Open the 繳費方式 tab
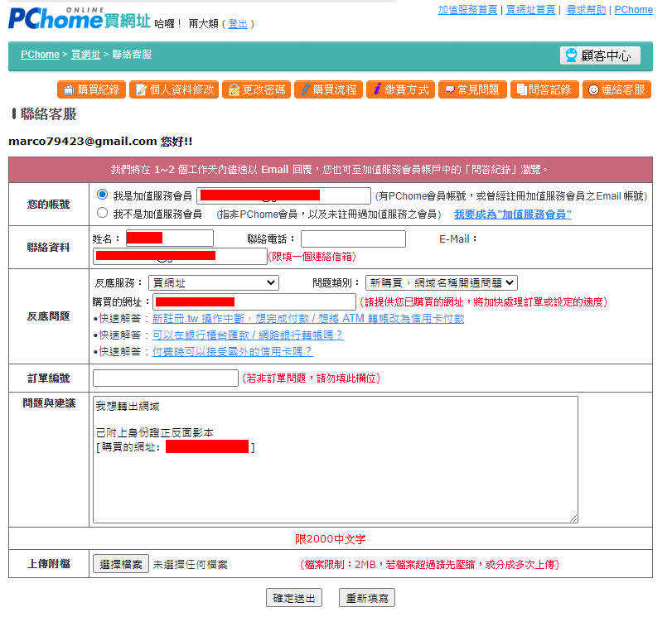 coord(400,89)
